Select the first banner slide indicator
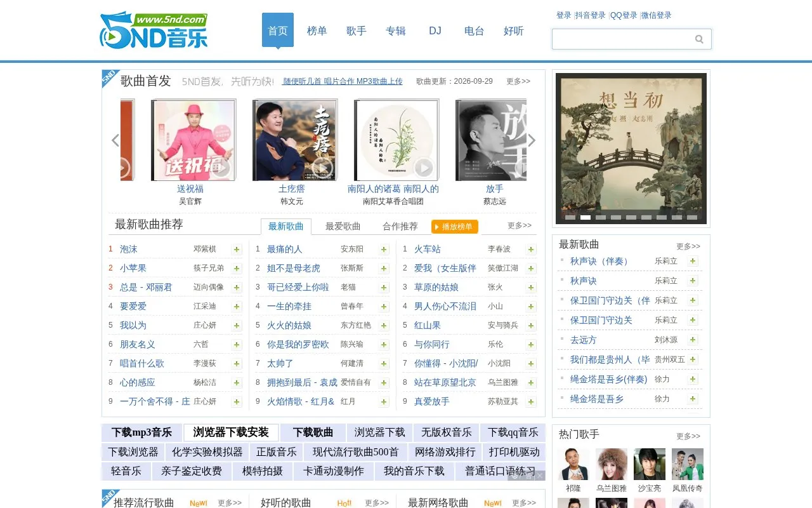Image resolution: width=812 pixels, height=508 pixels. [570, 217]
